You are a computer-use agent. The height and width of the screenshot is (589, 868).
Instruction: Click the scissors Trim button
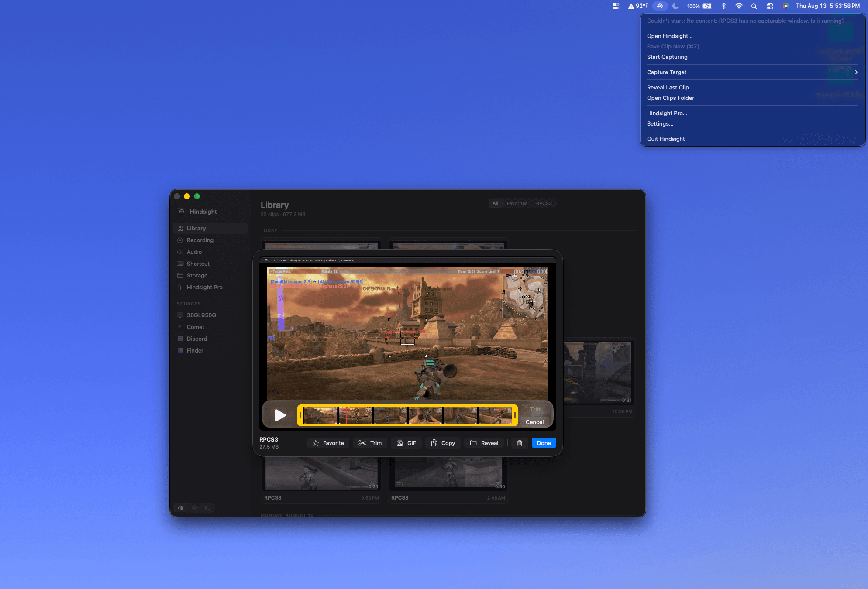click(x=370, y=443)
